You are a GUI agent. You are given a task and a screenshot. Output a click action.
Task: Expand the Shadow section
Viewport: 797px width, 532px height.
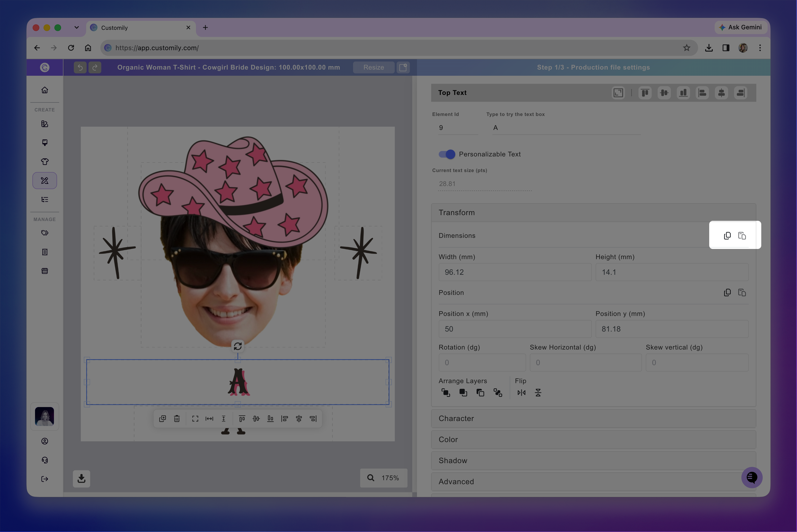tap(593, 460)
